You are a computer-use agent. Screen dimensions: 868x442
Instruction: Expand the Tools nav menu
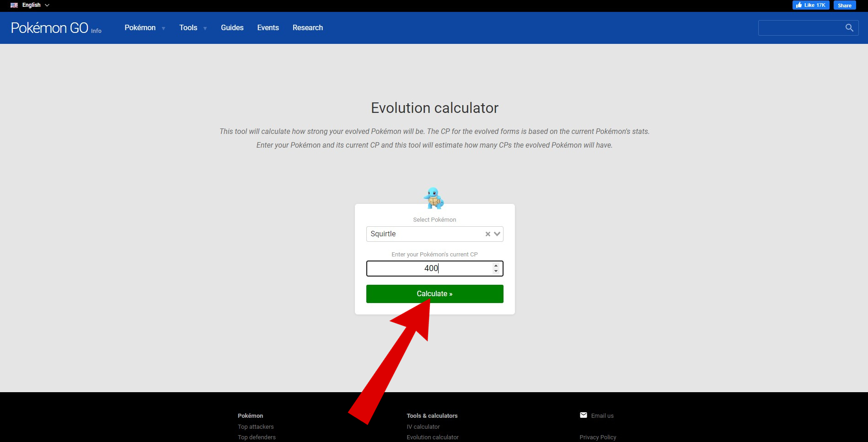193,28
